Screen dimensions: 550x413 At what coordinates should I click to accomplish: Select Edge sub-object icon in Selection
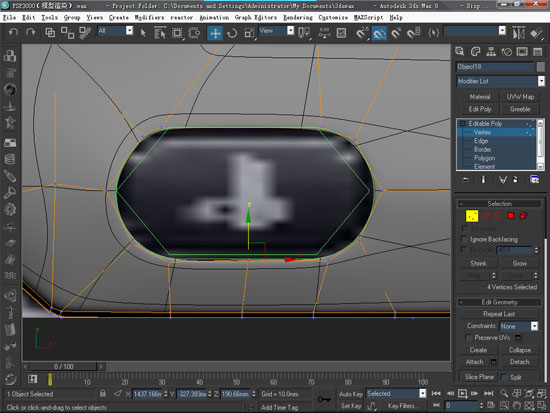coord(485,216)
